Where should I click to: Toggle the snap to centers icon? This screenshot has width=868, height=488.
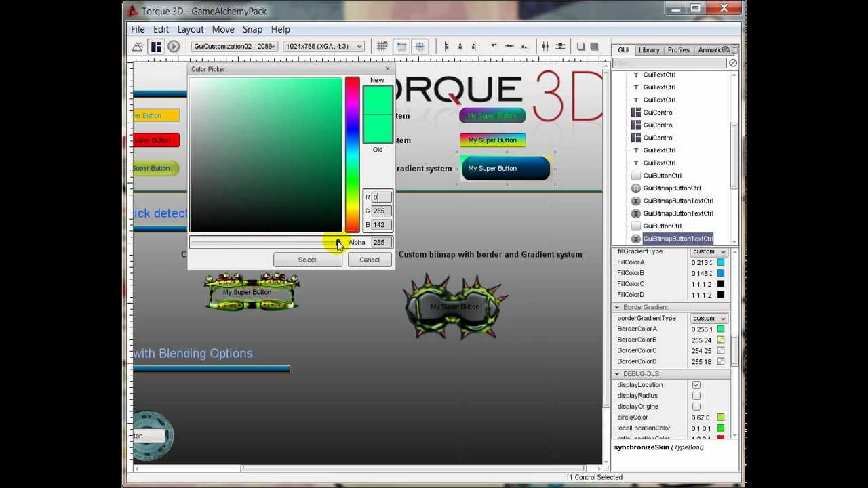click(x=420, y=46)
